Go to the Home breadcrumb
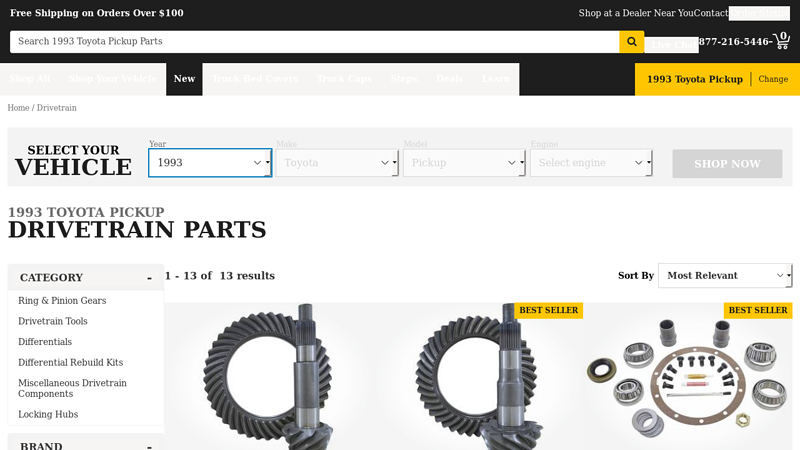800x450 pixels. (x=18, y=108)
